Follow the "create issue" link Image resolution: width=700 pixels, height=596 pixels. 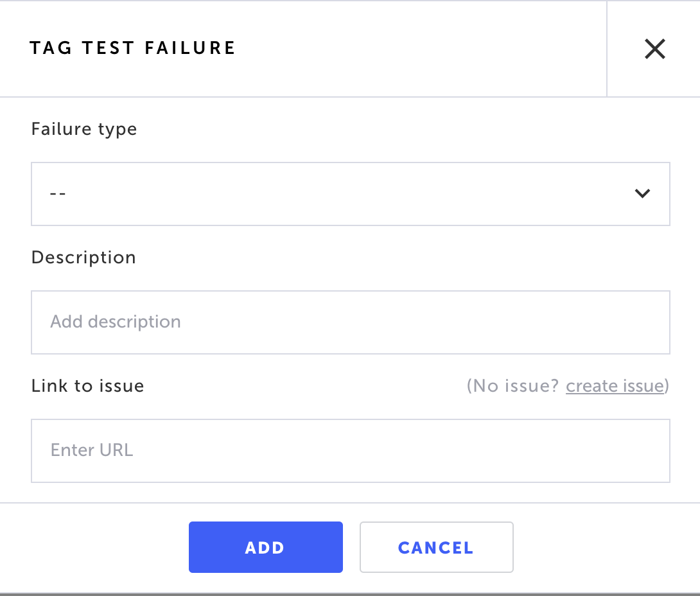tap(615, 386)
